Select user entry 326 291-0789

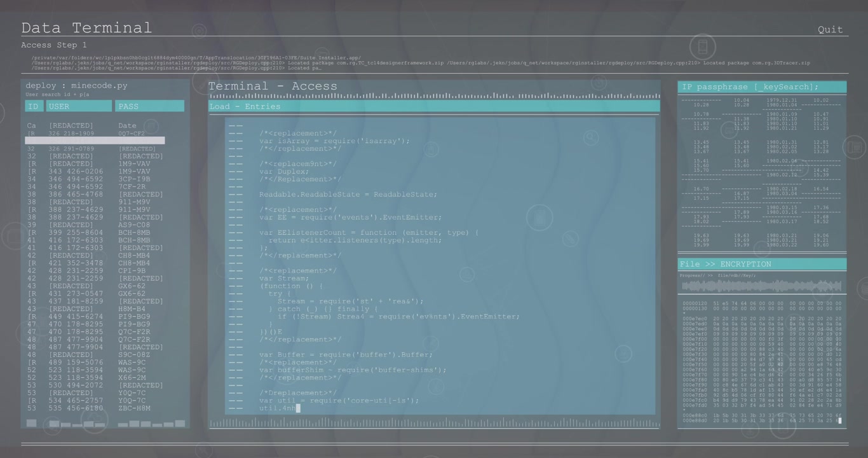(71, 149)
